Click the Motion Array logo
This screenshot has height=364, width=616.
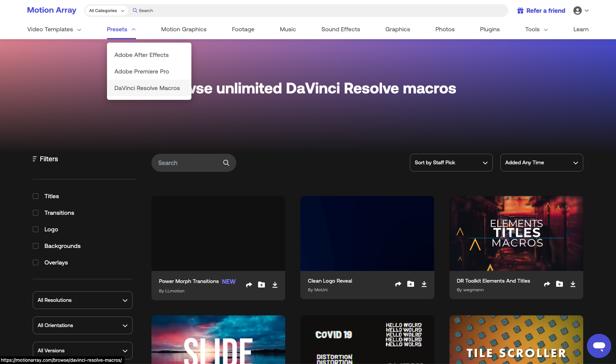52,10
